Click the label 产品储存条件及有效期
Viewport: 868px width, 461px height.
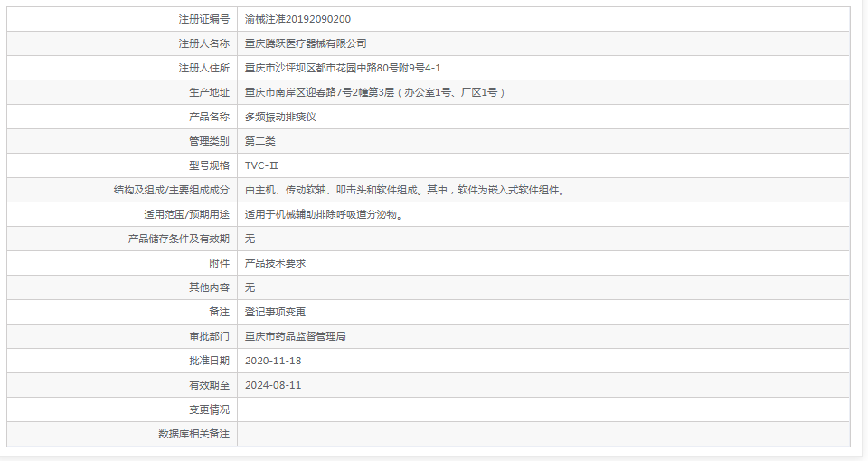tap(178, 239)
